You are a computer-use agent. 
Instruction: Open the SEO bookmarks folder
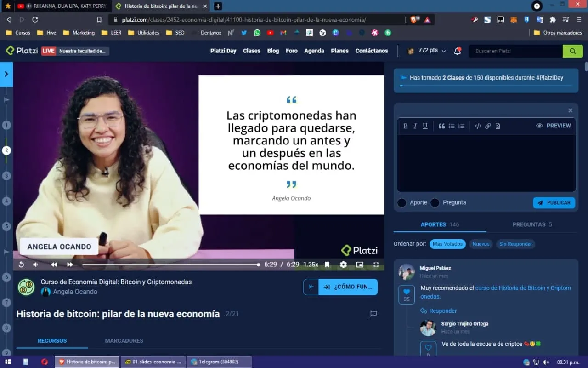(x=175, y=33)
